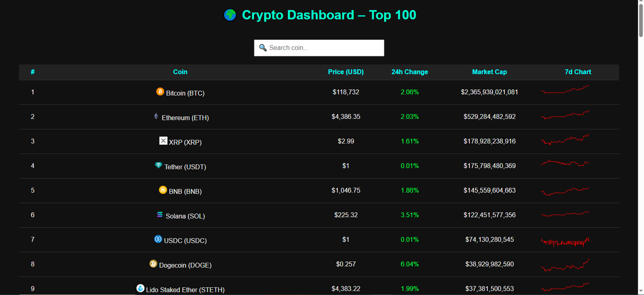This screenshot has width=644, height=295.
Task: Click the Price (USD) column header
Action: click(346, 72)
